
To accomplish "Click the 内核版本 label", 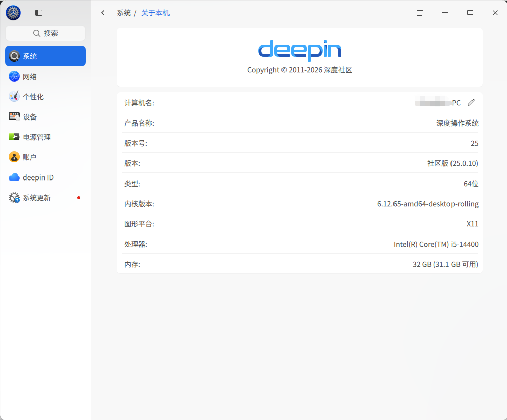I will pos(139,204).
